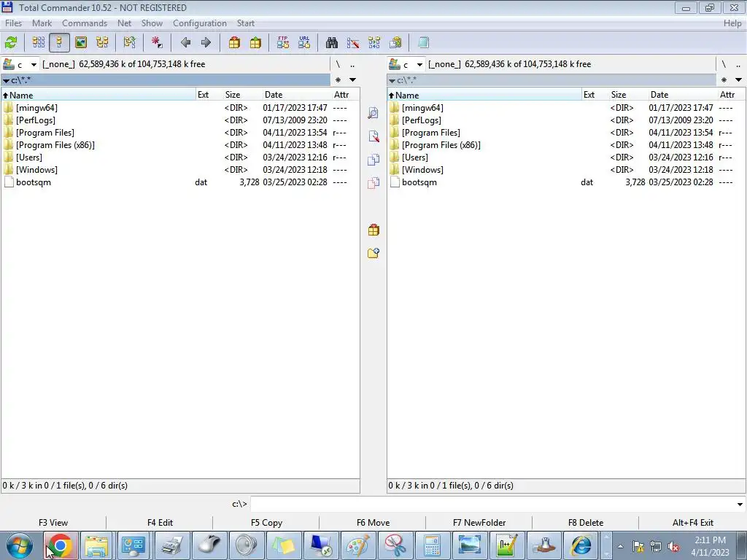Click the Move icon in middle bar
The width and height of the screenshot is (747, 560).
click(x=373, y=183)
